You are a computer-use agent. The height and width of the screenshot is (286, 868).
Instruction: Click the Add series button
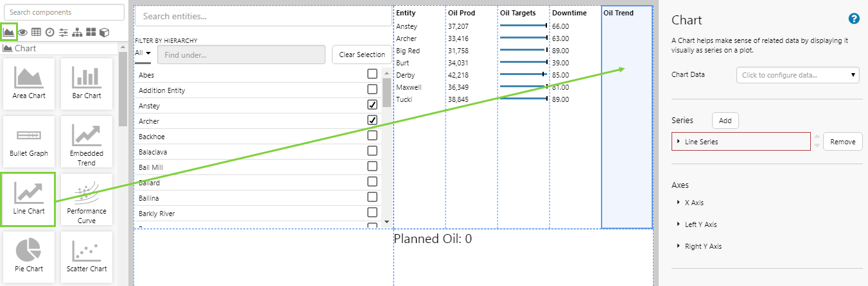coord(725,121)
